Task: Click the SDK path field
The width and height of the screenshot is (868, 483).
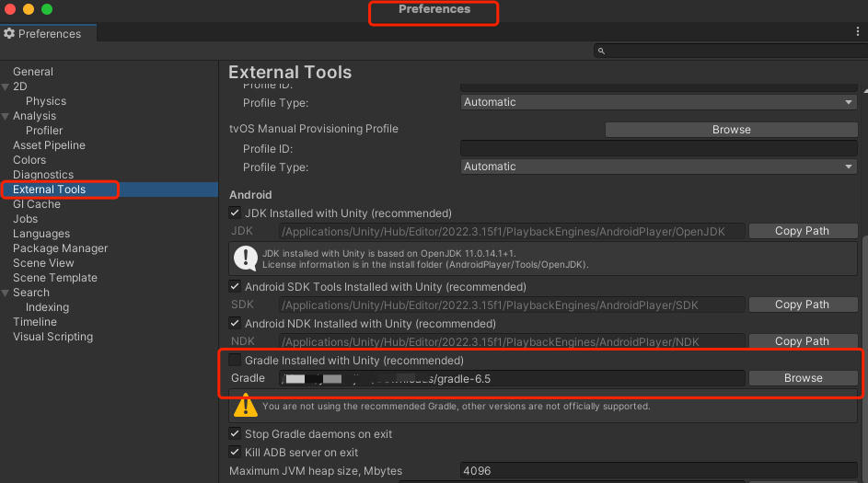Action: click(512, 305)
